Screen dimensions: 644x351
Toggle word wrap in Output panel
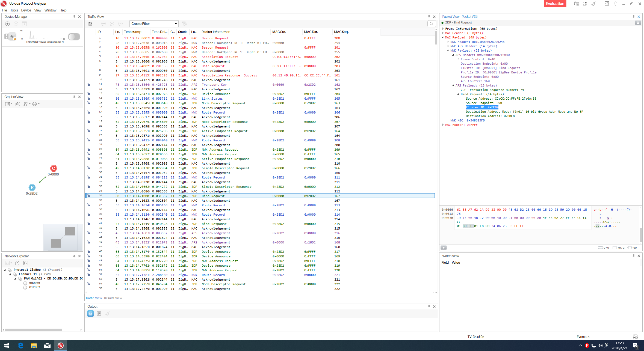[99, 314]
